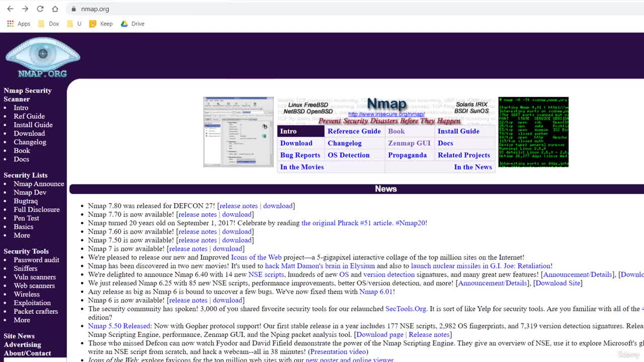Image resolution: width=644 pixels, height=362 pixels.
Task: Click the site security lock icon
Action: tap(73, 9)
